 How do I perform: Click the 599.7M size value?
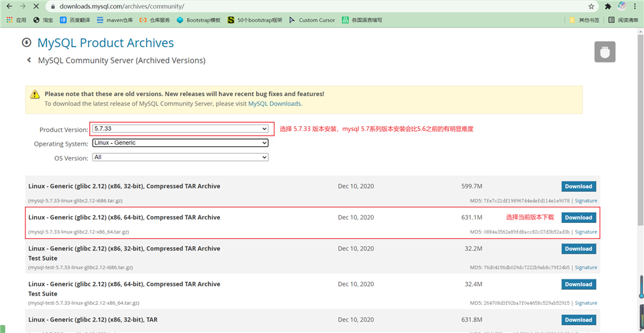(x=472, y=186)
